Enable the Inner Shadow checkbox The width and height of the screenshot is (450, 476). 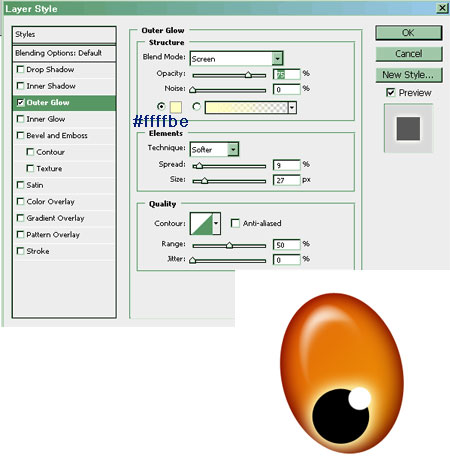[20, 86]
